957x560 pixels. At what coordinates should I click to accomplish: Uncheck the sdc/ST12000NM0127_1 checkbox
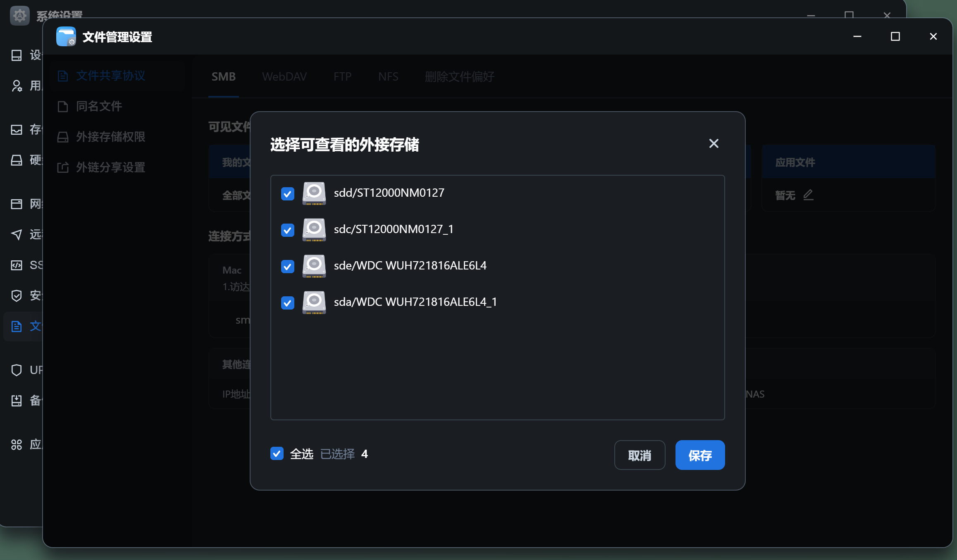(x=287, y=230)
